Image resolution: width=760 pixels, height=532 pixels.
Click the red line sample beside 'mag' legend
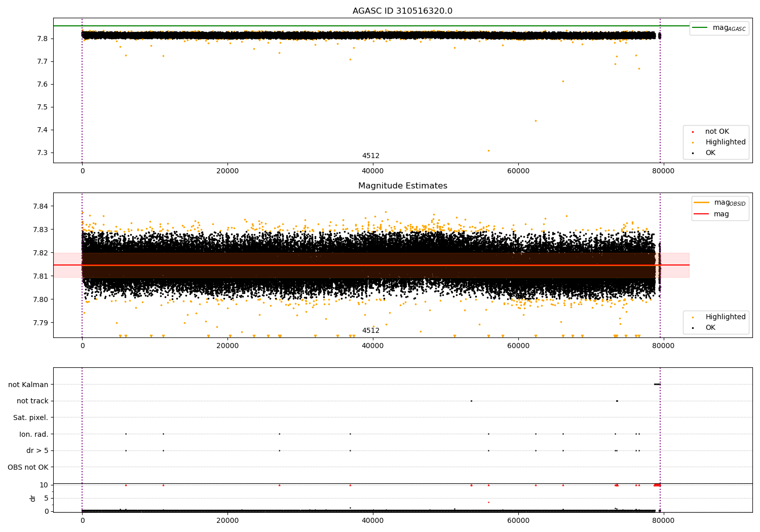tap(702, 214)
